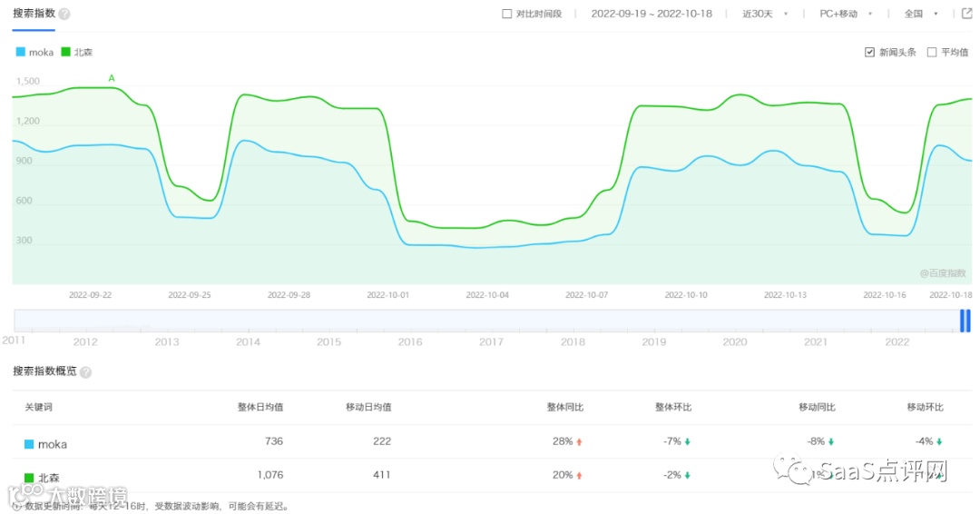Click 北森's mobile daily average 411
Image resolution: width=980 pixels, height=514 pixels.
click(382, 475)
